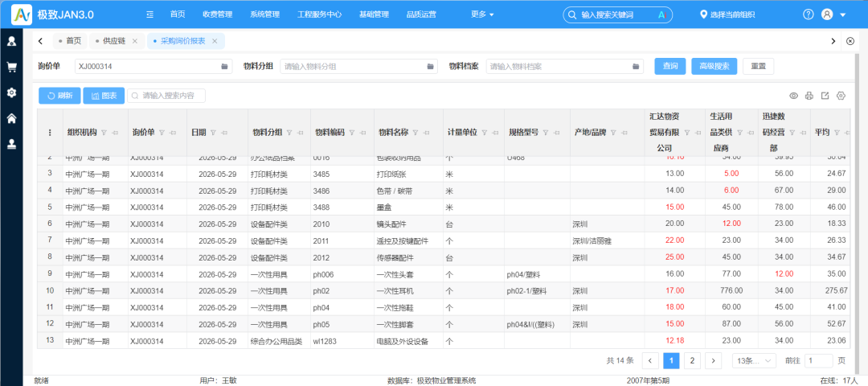This screenshot has width=868, height=386.
Task: Open table column settings gear icon
Action: [841, 96]
